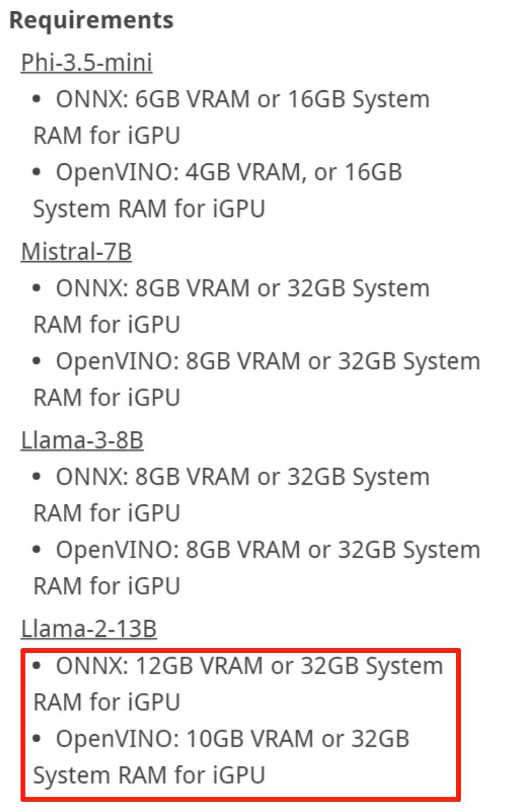Click the Requirements section title
509x812 pixels.
point(91,20)
